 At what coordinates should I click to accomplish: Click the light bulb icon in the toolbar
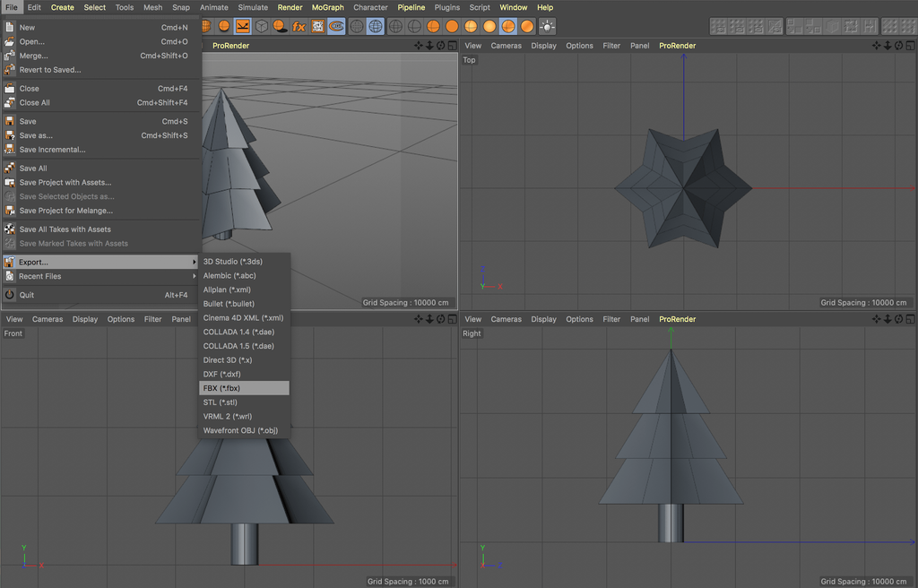[547, 26]
